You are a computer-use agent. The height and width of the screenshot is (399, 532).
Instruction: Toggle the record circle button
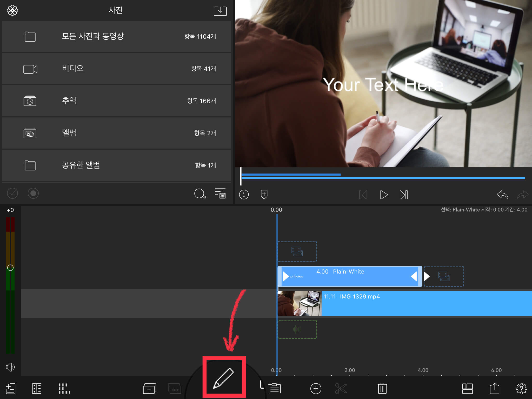tap(33, 193)
